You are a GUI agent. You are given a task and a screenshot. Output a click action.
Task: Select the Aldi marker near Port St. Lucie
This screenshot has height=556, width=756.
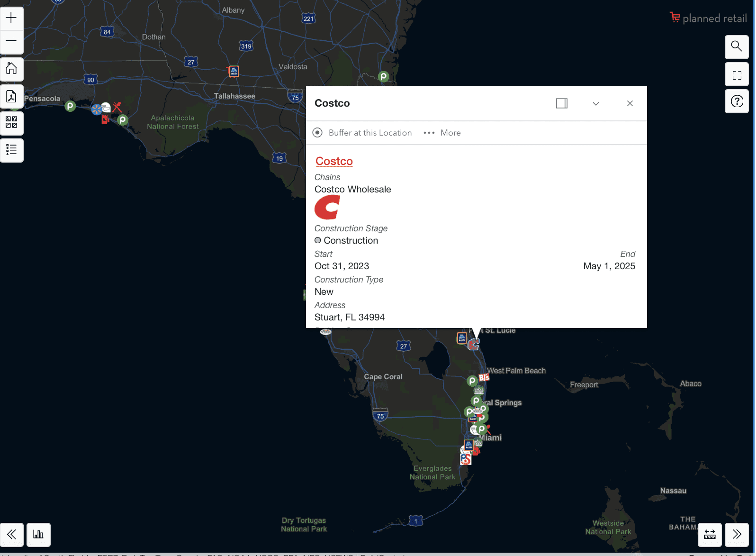(462, 338)
